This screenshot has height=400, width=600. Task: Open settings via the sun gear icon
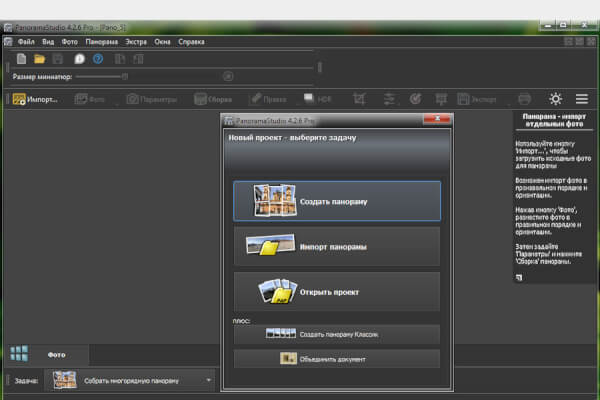coord(556,99)
